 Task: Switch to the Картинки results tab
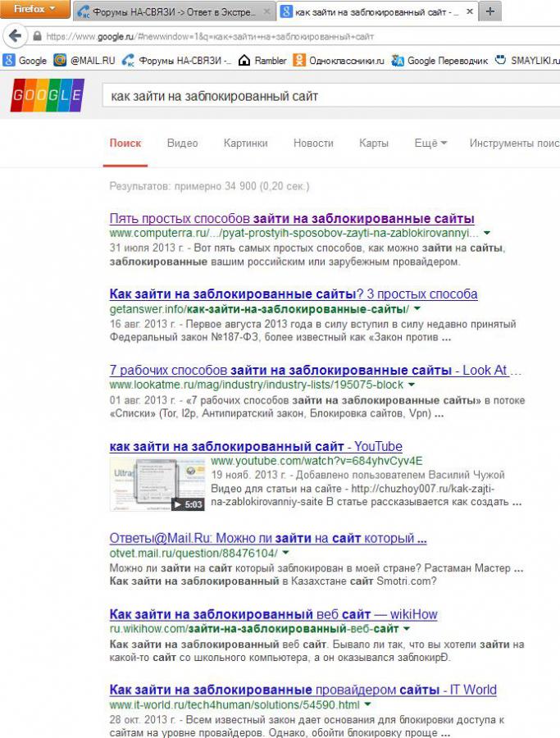[x=245, y=143]
